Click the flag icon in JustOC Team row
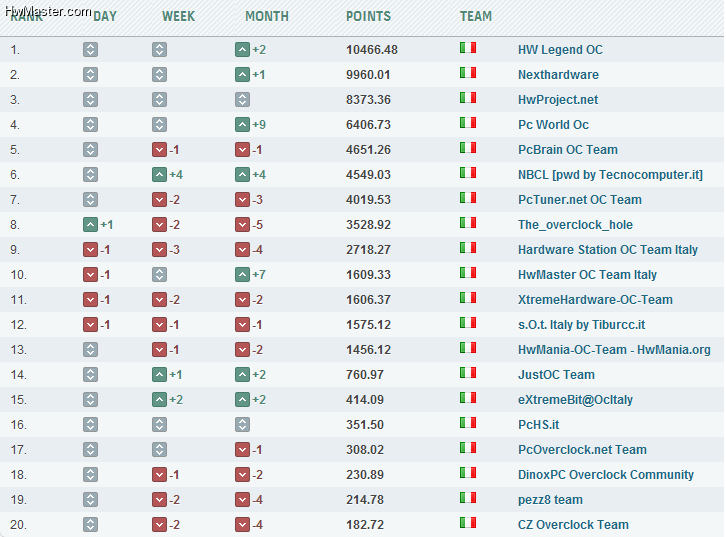The image size is (726, 537). [x=468, y=373]
